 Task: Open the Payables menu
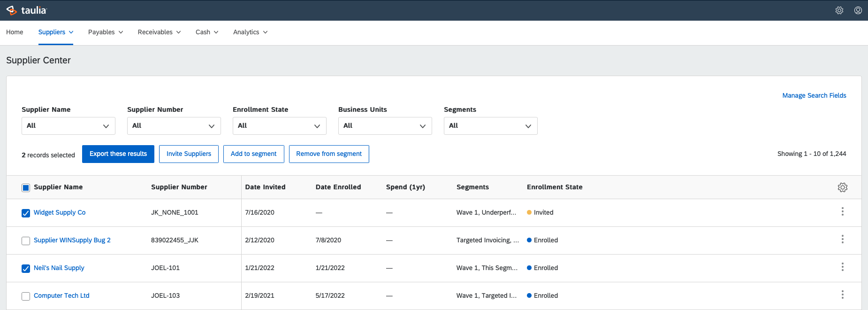pyautogui.click(x=106, y=32)
